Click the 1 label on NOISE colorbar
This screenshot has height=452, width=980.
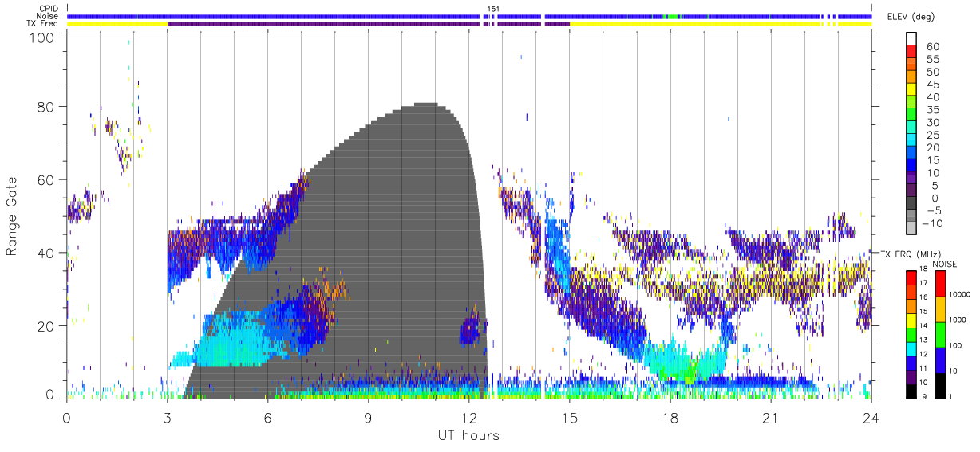tap(950, 396)
